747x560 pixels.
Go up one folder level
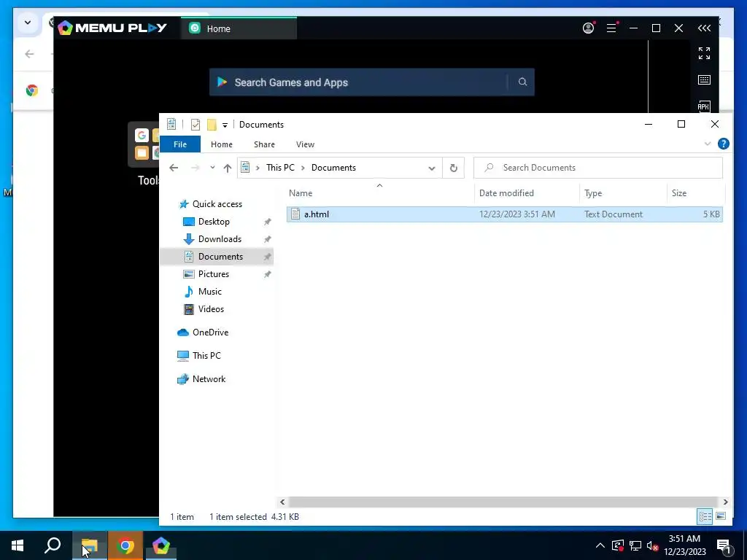click(228, 168)
